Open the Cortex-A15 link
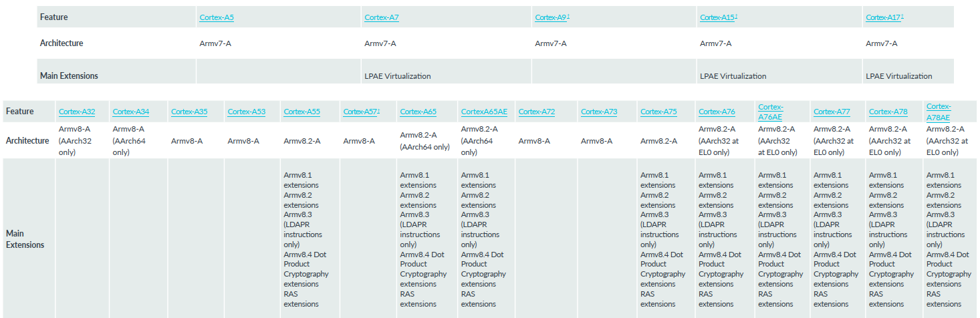The image size is (980, 318). 717,17
